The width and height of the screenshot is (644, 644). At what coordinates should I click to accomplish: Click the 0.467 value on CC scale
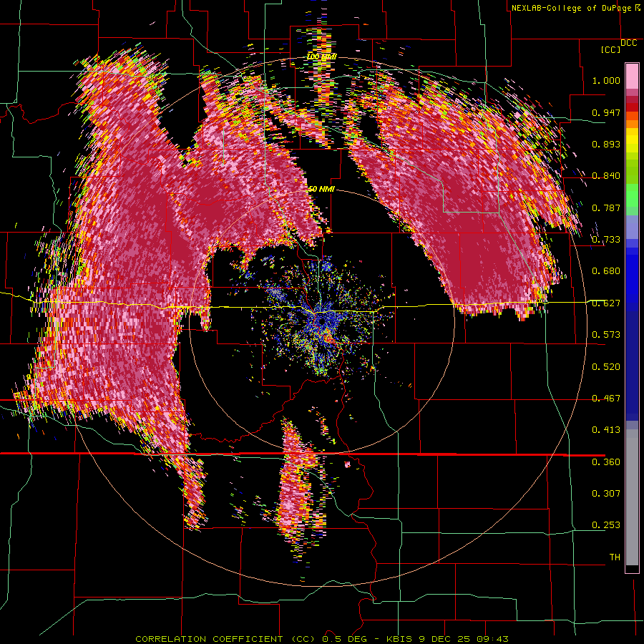point(606,399)
